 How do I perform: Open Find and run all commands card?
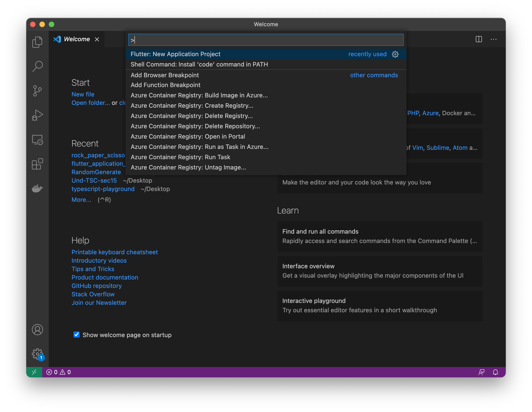point(380,236)
